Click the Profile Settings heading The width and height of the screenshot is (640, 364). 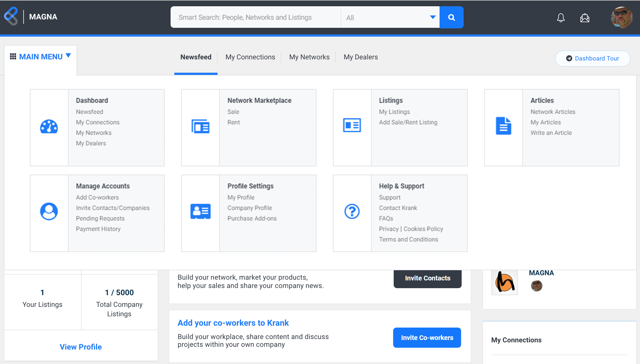pyautogui.click(x=250, y=186)
